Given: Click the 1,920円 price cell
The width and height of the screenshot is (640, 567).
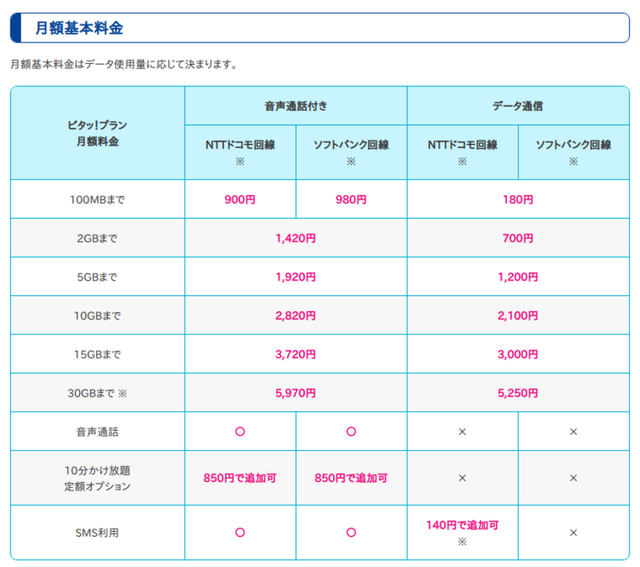Looking at the screenshot, I should coord(296,277).
